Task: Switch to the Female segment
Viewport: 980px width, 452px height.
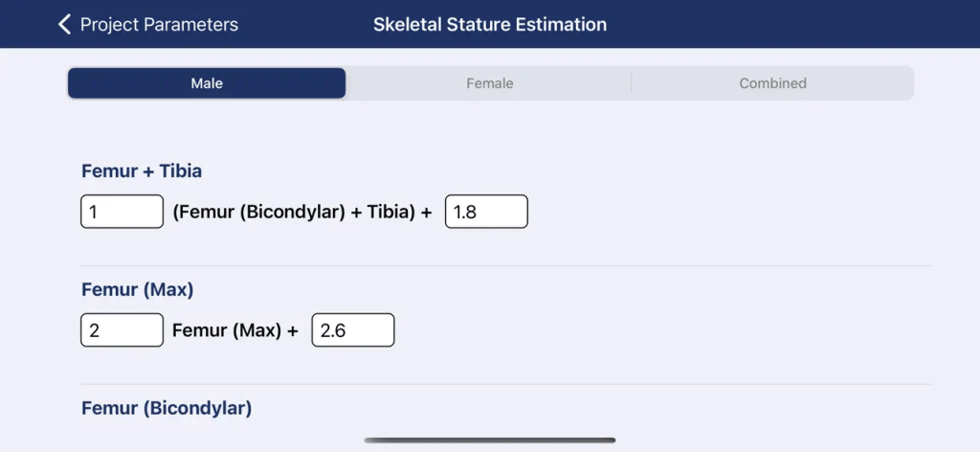Action: point(489,83)
